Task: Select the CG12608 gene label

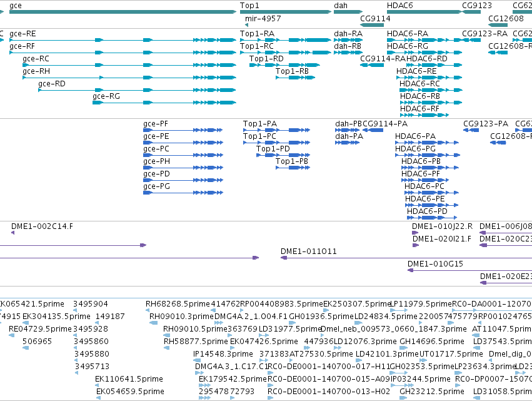Action: tap(506, 19)
